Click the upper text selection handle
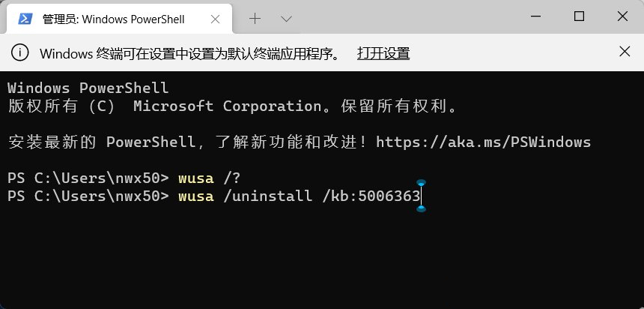The image size is (644, 309). pos(421,183)
